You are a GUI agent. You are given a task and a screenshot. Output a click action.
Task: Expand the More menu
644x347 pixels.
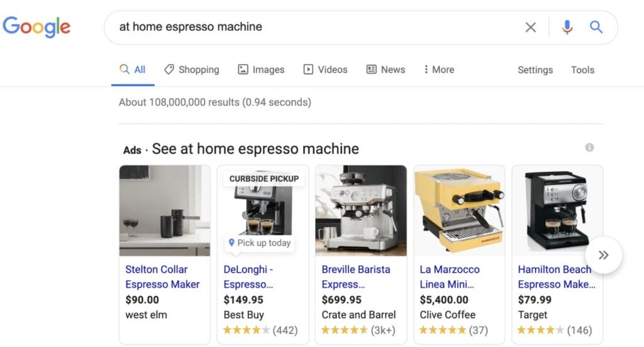pos(438,69)
